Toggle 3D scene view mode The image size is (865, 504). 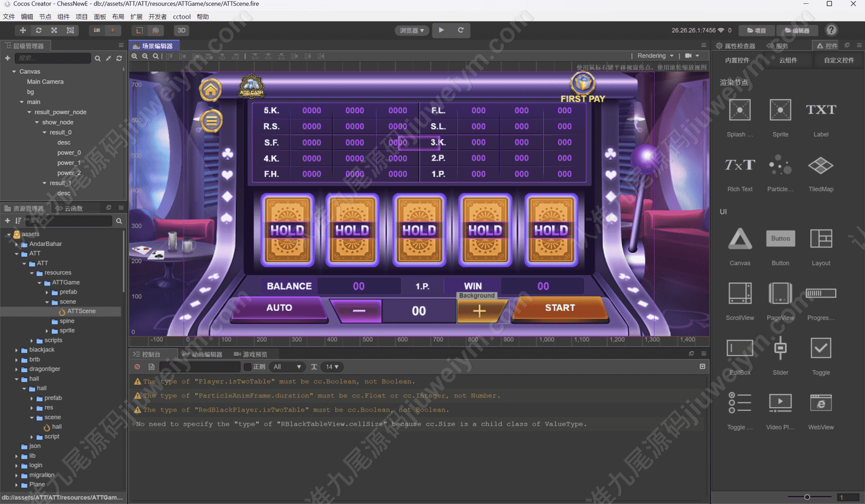point(182,30)
